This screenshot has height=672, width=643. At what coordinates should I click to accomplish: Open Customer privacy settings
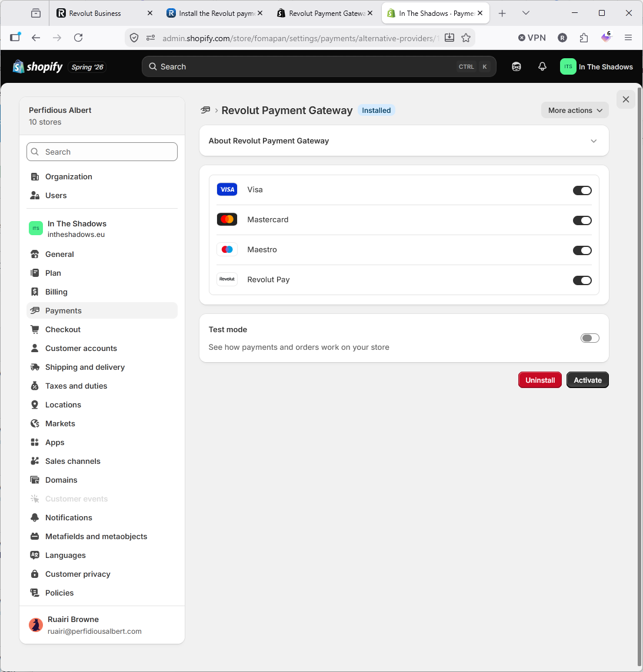pos(102,574)
